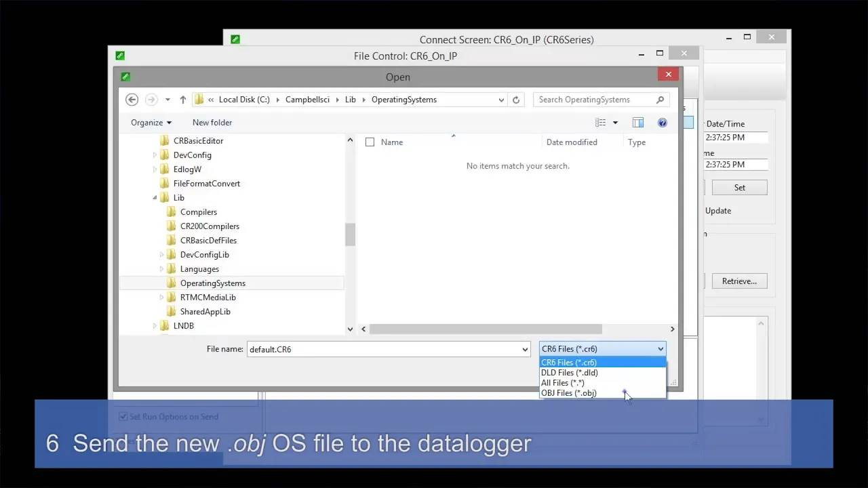Click the folder tree scrollbar thumb

point(350,235)
